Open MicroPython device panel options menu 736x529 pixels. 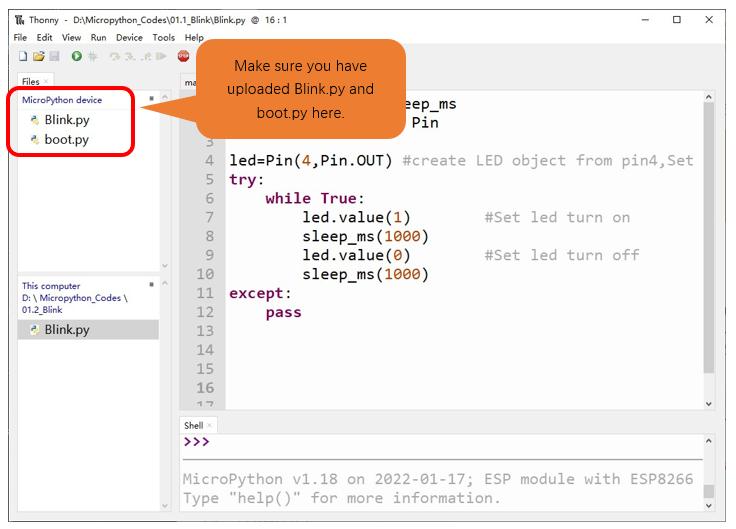pyautogui.click(x=151, y=99)
